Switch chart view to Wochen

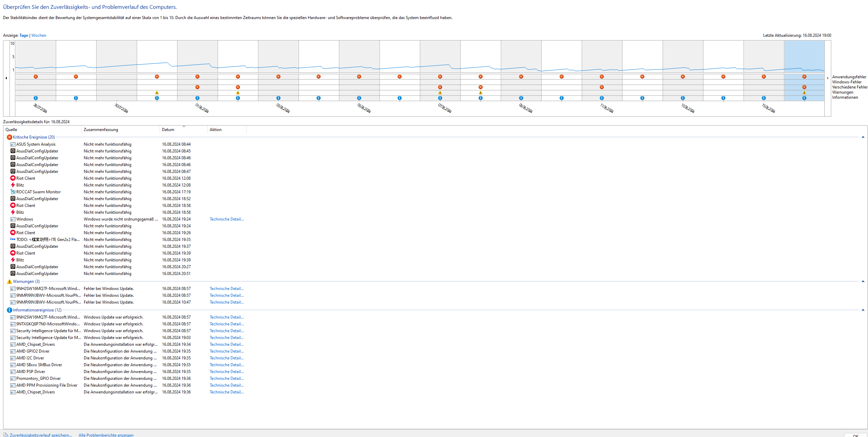click(39, 35)
